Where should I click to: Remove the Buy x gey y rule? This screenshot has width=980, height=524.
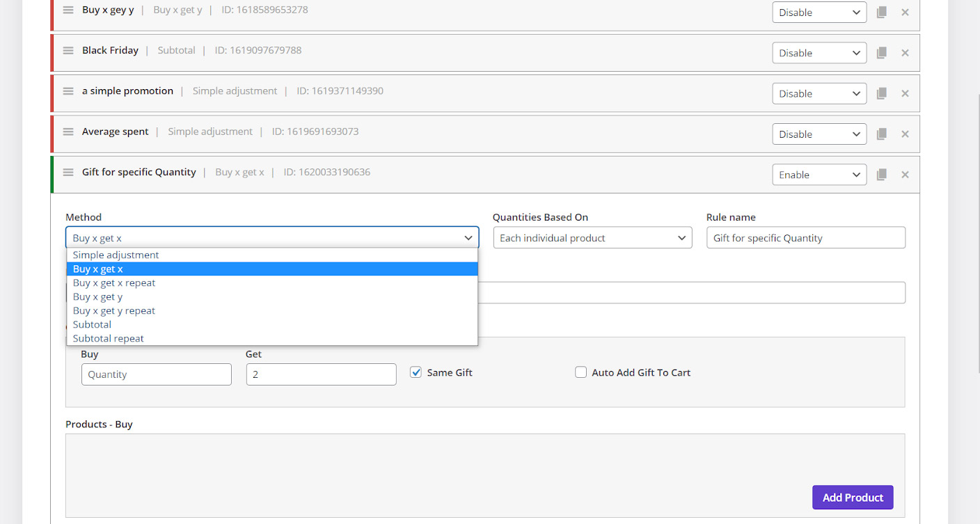905,13
